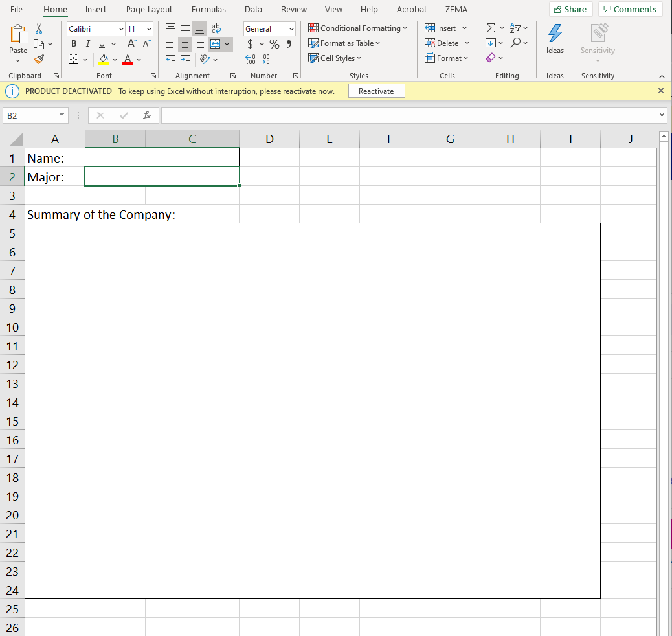Switch to the Formulas tab
This screenshot has height=636, width=672.
point(208,9)
